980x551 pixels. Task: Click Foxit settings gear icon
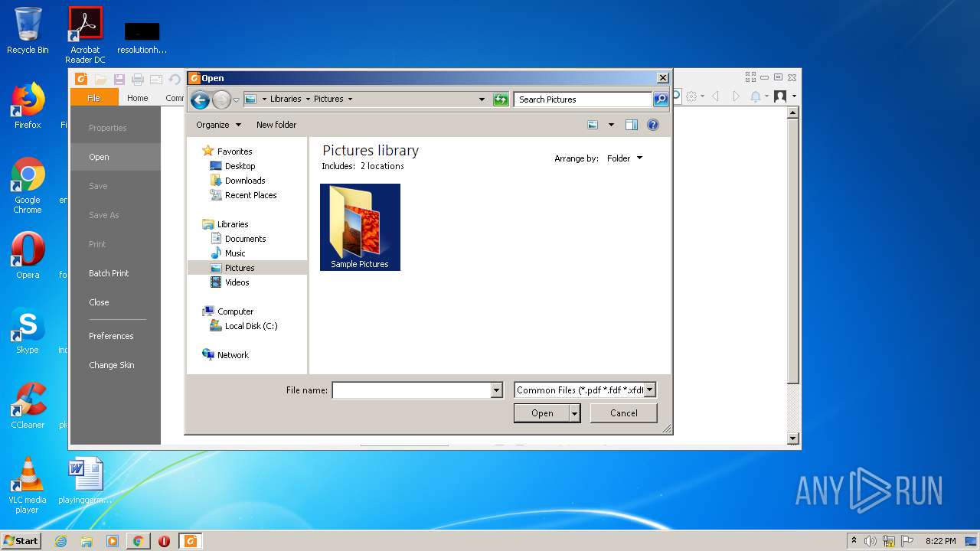[x=691, y=96]
